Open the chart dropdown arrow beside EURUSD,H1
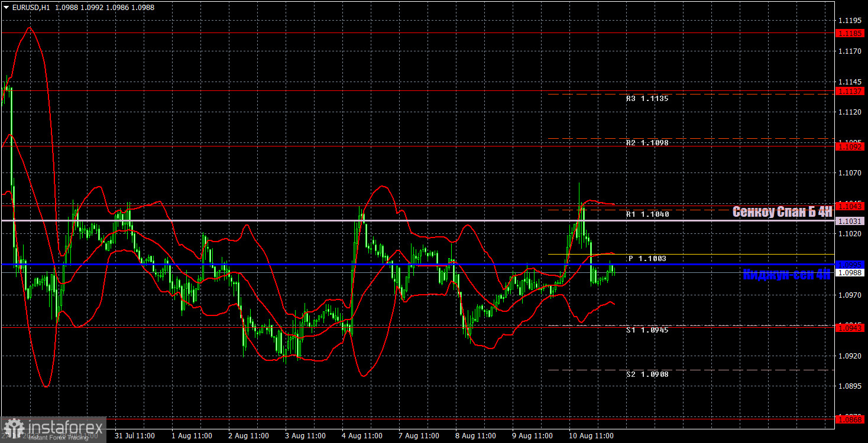 (6, 8)
